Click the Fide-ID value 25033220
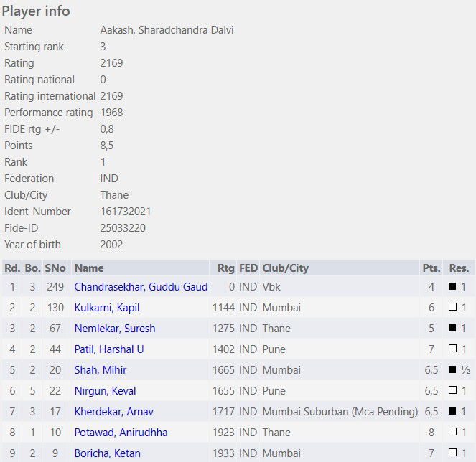The height and width of the screenshot is (462, 476). [123, 228]
